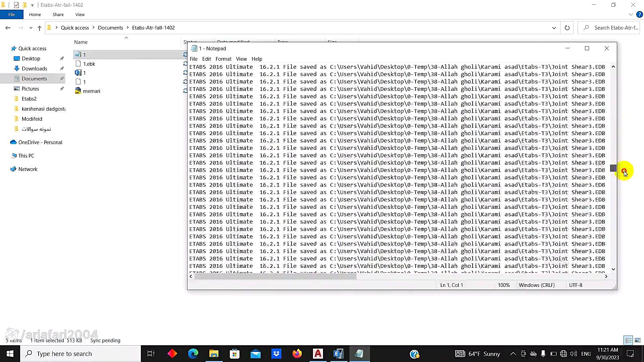The height and width of the screenshot is (362, 644).
Task: Switch to the Share ribbon tab
Action: [x=58, y=14]
